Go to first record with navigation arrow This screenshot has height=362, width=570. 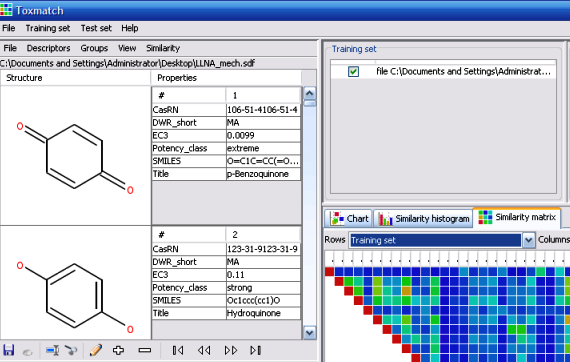(178, 350)
